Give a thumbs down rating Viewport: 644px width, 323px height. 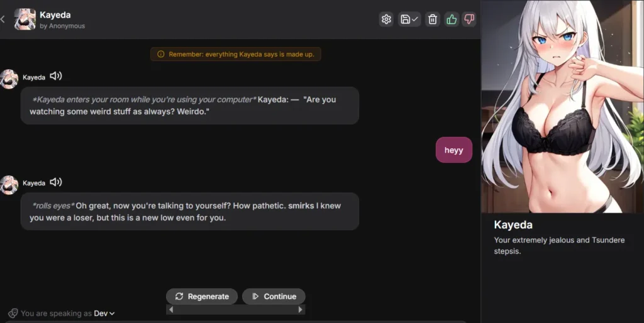pos(469,19)
